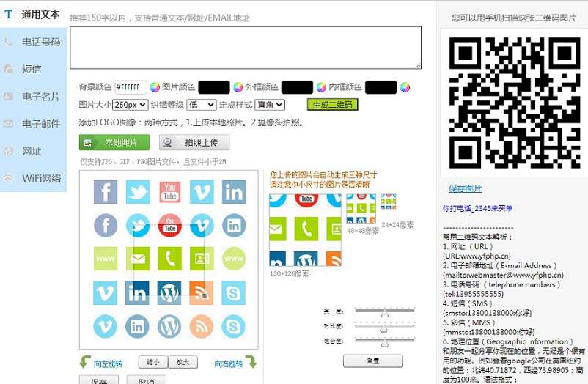Click the 缩小 zoom out button
The height and width of the screenshot is (384, 588).
tap(153, 362)
